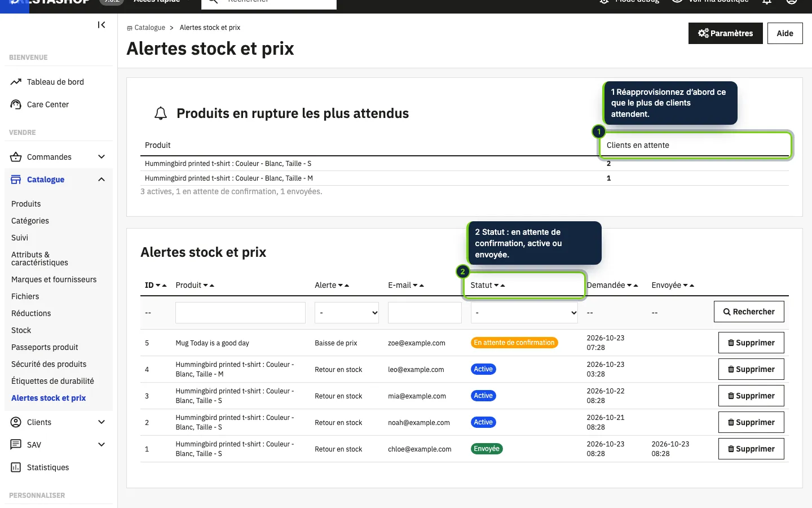Sort the ID column using its up arrow
812x508 pixels.
point(164,286)
